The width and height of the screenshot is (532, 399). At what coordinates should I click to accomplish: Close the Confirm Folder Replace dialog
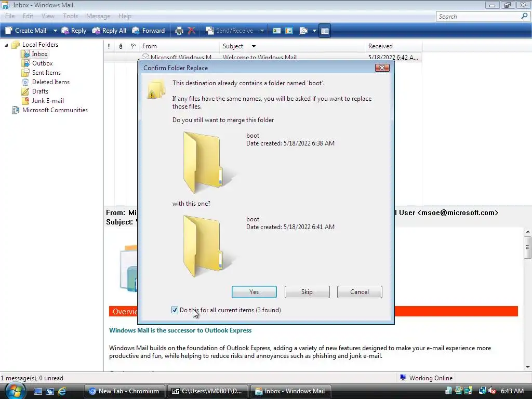click(382, 68)
